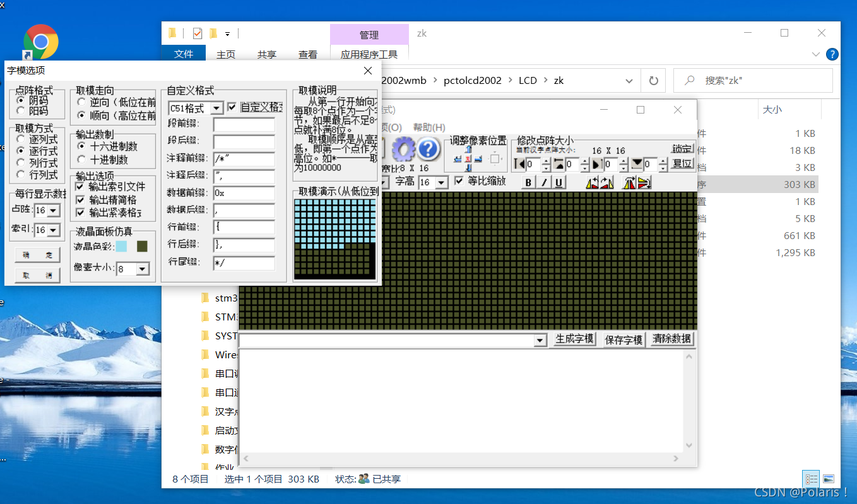Click the move-up arrow in 调整像素位置
The height and width of the screenshot is (504, 857).
click(x=469, y=149)
